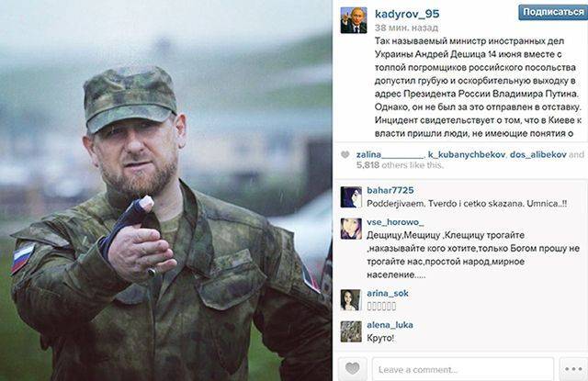This screenshot has width=588, height=381.
Task: Open k_kubanychbekov liker profile link
Action: click(x=467, y=155)
